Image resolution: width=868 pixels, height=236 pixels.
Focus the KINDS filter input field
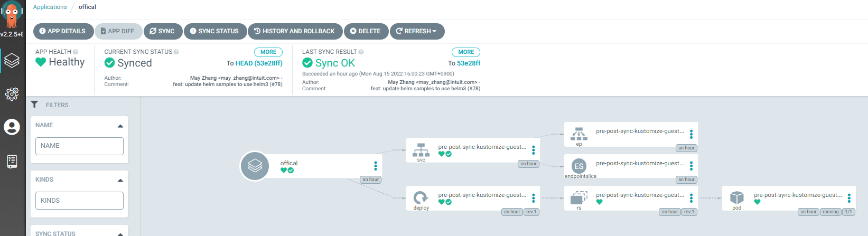click(79, 201)
